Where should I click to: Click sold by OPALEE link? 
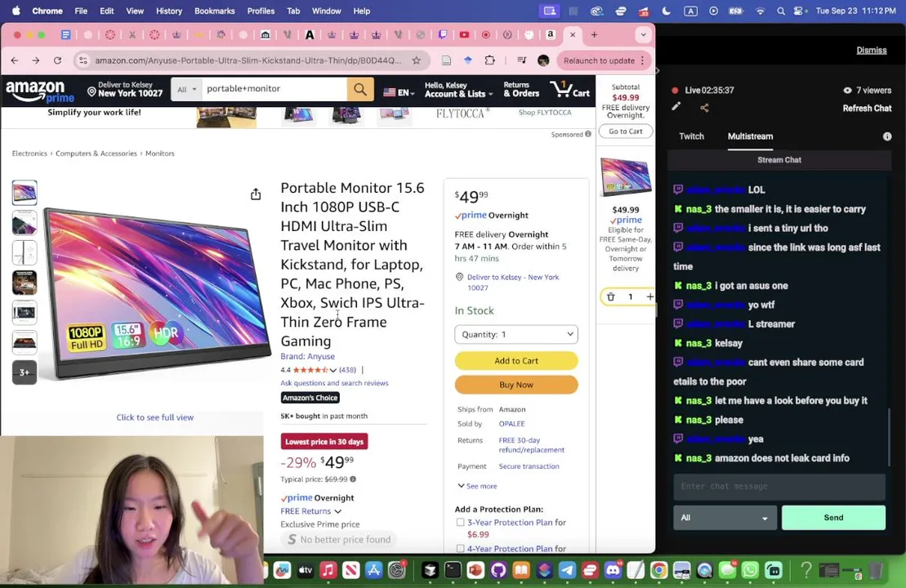(x=512, y=423)
